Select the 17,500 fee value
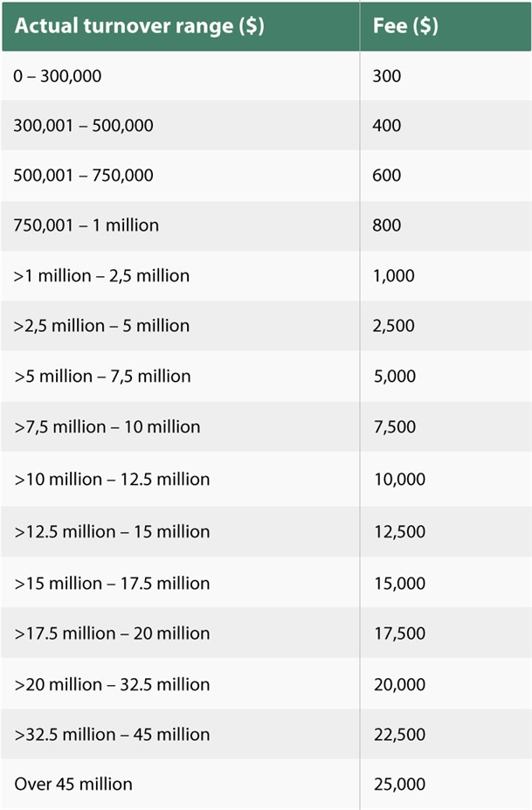The width and height of the screenshot is (532, 810). [398, 633]
